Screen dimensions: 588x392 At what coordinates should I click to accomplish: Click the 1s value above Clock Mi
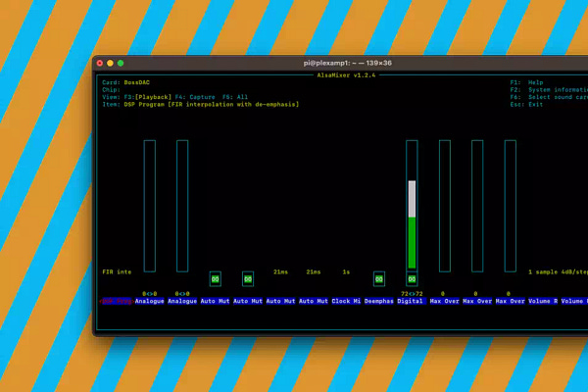click(346, 272)
